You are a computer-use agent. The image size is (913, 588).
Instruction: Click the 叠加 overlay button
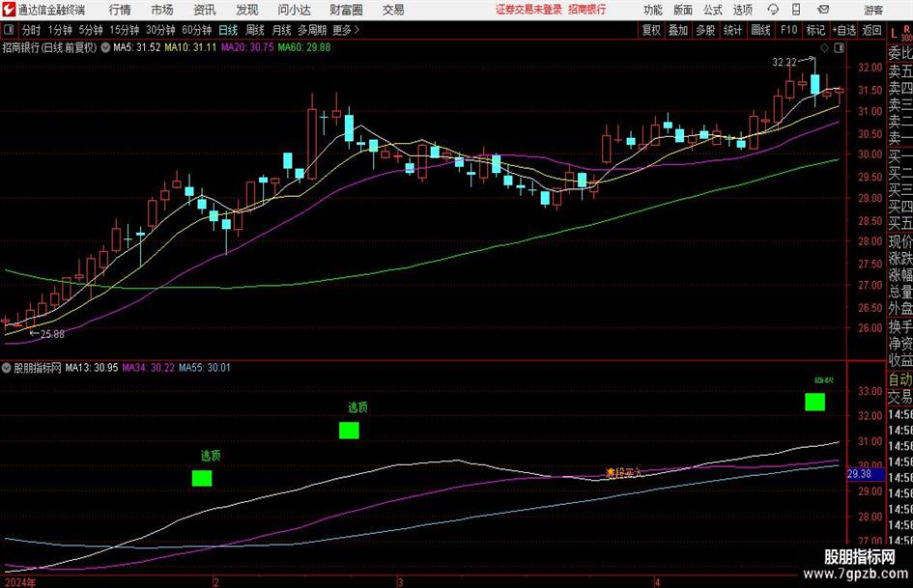tap(678, 30)
